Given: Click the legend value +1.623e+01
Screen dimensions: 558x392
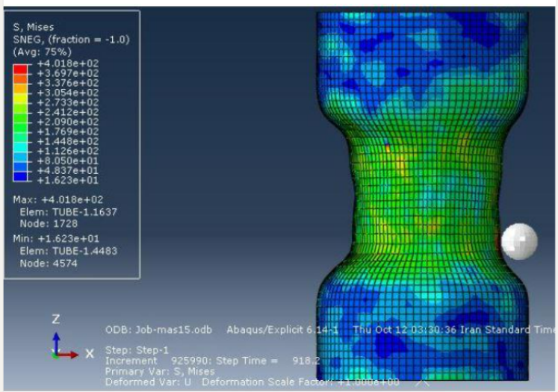Looking at the screenshot, I should [68, 181].
